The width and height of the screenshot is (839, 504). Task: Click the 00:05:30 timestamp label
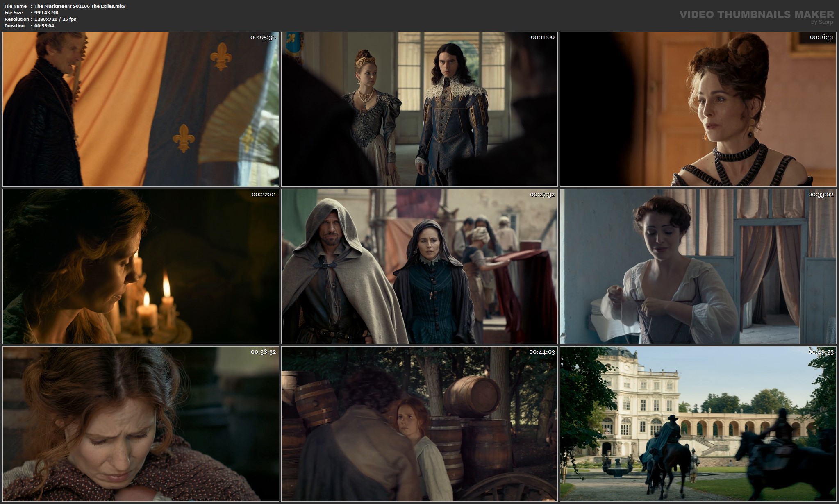(x=263, y=37)
